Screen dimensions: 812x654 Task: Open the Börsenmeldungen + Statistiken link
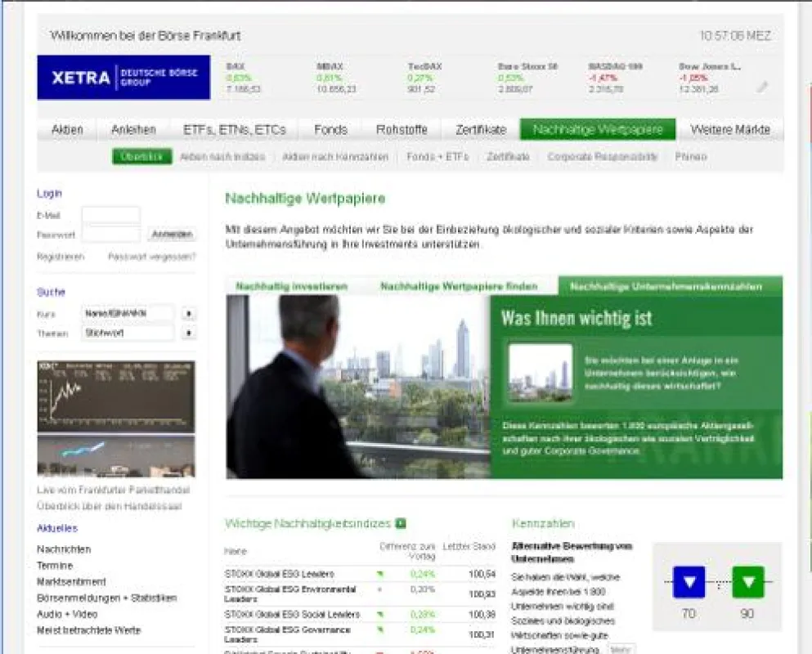coord(106,598)
